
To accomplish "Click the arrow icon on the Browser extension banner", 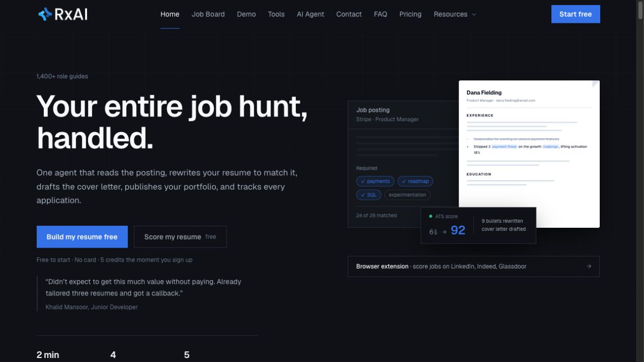I will 589,266.
